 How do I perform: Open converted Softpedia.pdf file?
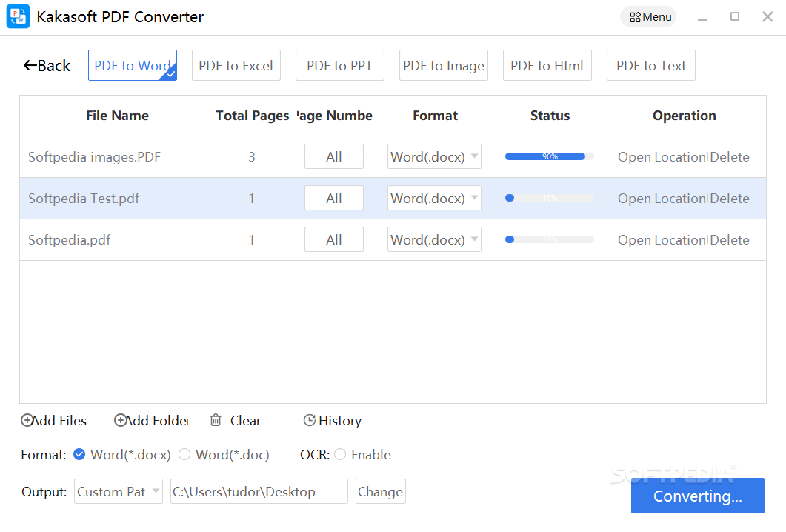[x=634, y=240]
